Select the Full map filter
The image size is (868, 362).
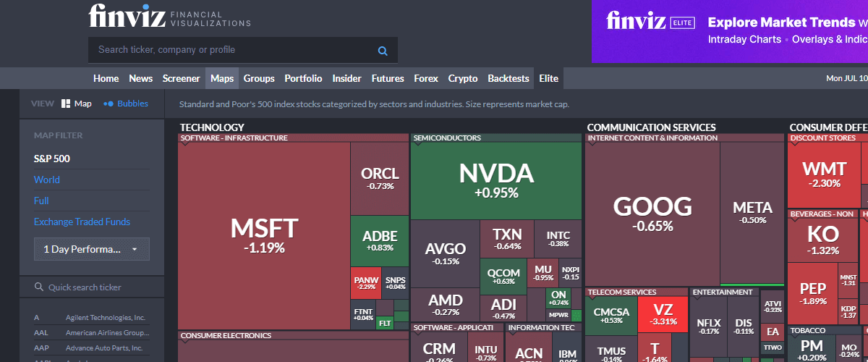pos(41,201)
